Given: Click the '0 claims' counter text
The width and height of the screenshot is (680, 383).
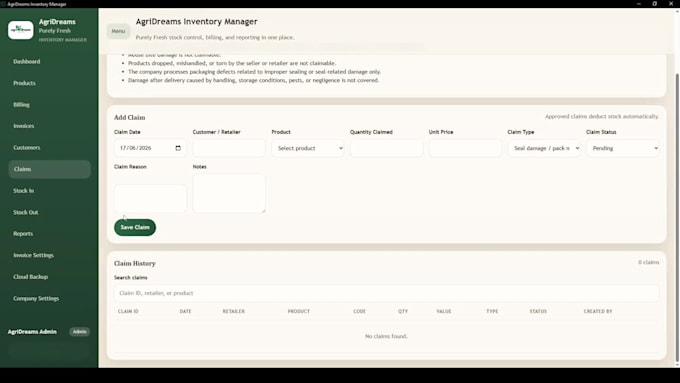Looking at the screenshot, I should (x=649, y=262).
